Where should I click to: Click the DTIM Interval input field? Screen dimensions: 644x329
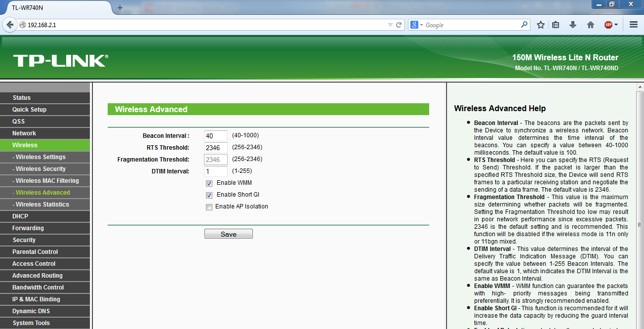(216, 171)
